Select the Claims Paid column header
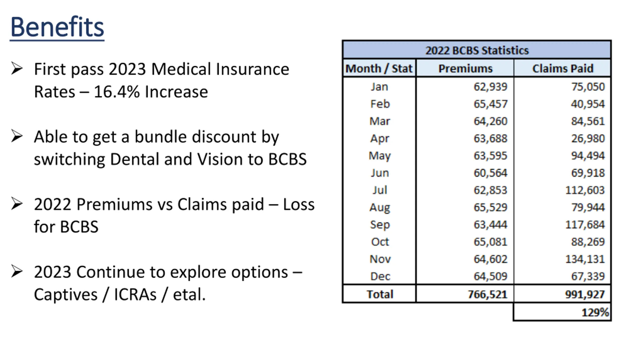The width and height of the screenshot is (644, 362). pyautogui.click(x=562, y=68)
